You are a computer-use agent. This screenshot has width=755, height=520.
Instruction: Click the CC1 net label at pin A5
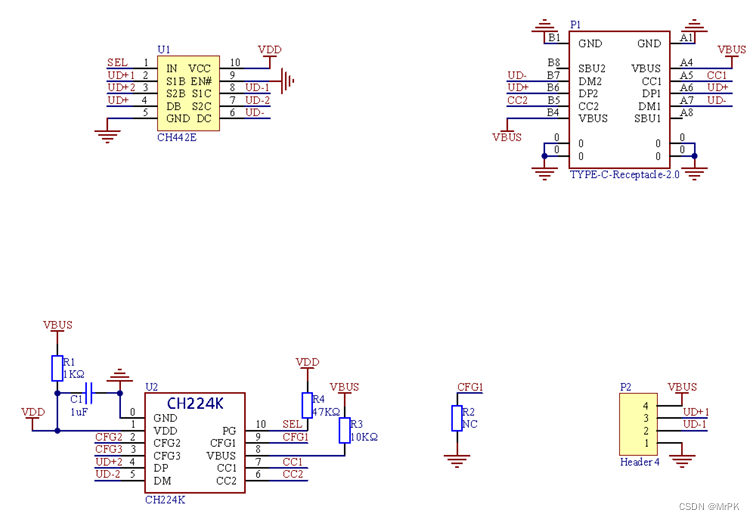click(x=716, y=75)
